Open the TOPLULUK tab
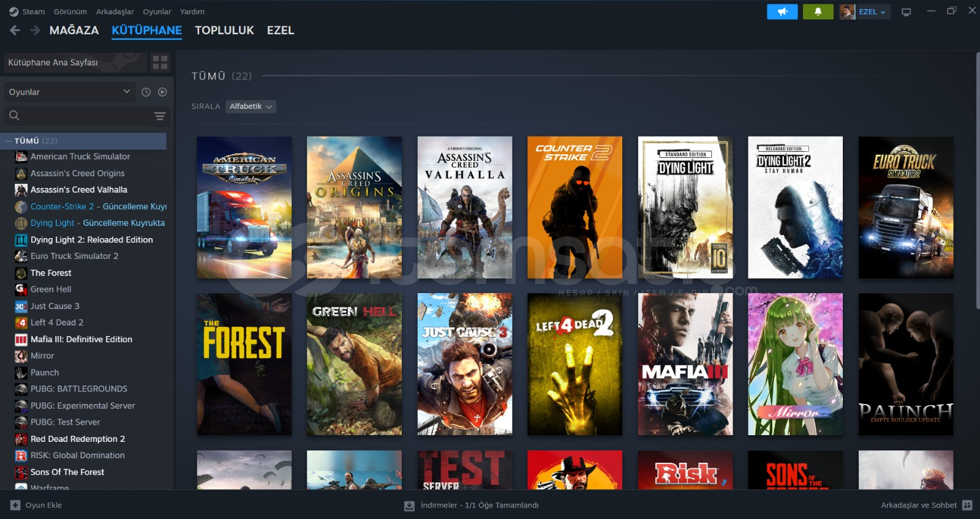Image resolution: width=980 pixels, height=519 pixels. point(224,30)
